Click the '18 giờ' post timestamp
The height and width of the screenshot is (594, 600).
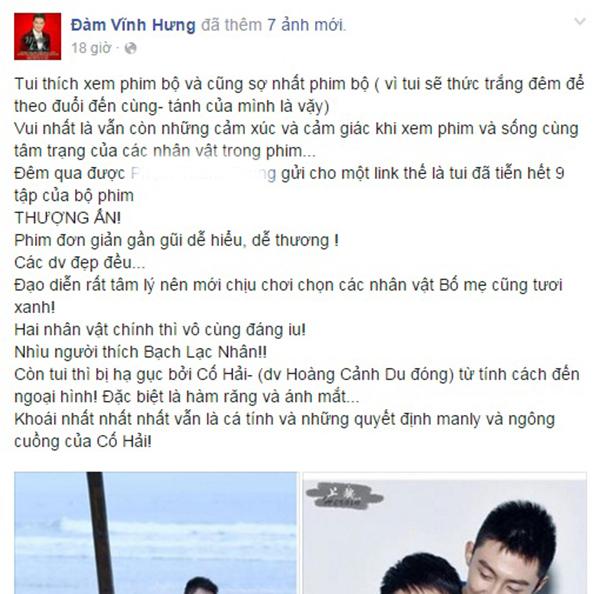[91, 48]
